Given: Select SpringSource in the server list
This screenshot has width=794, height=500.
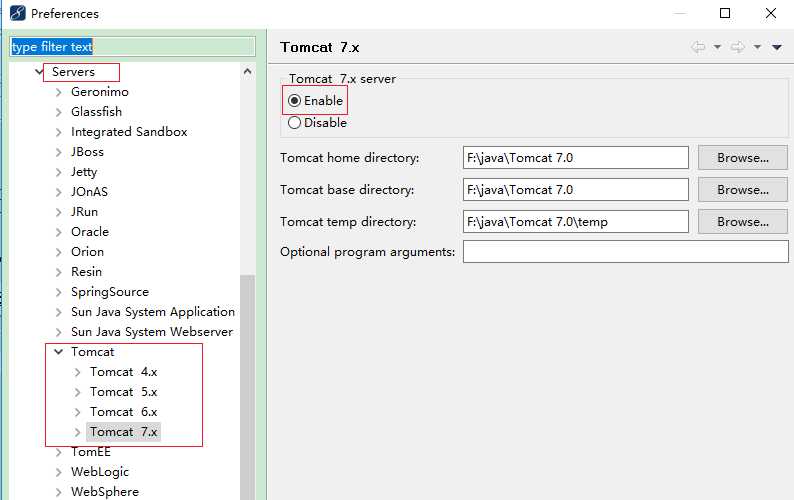Looking at the screenshot, I should coord(110,292).
